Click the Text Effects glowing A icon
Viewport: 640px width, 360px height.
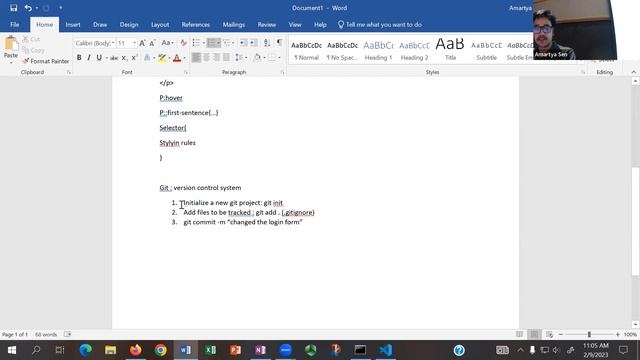pos(147,58)
